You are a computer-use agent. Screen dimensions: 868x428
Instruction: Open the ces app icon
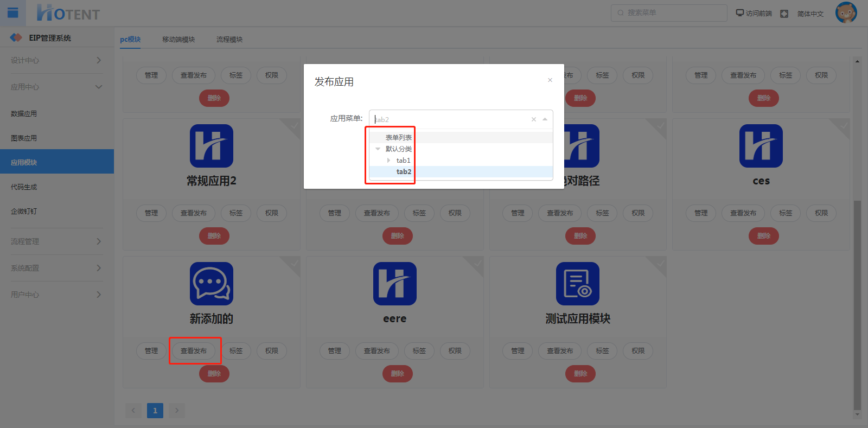761,146
